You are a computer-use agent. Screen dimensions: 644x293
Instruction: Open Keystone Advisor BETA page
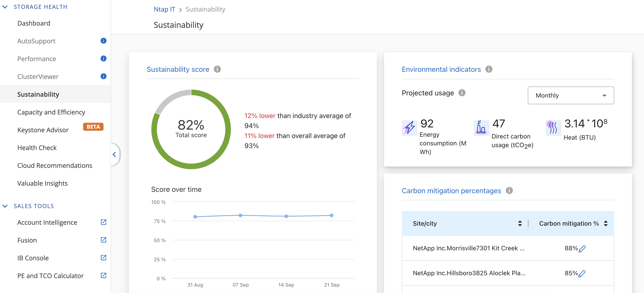(43, 130)
